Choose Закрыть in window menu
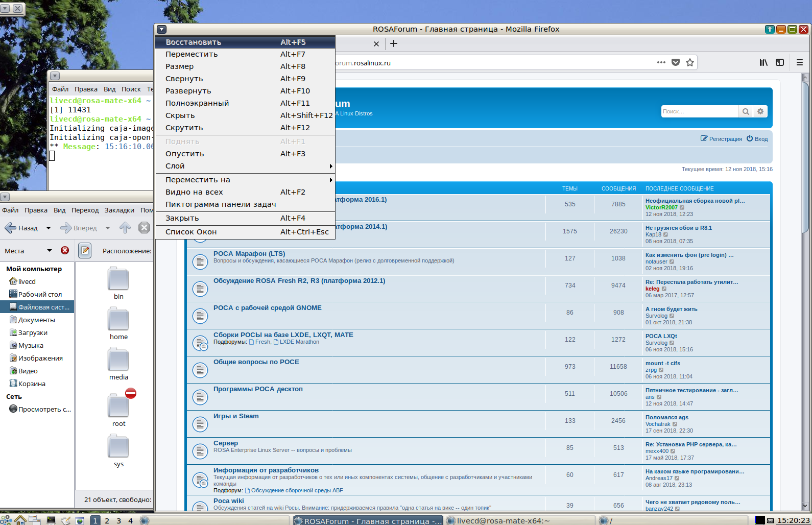 [245, 218]
